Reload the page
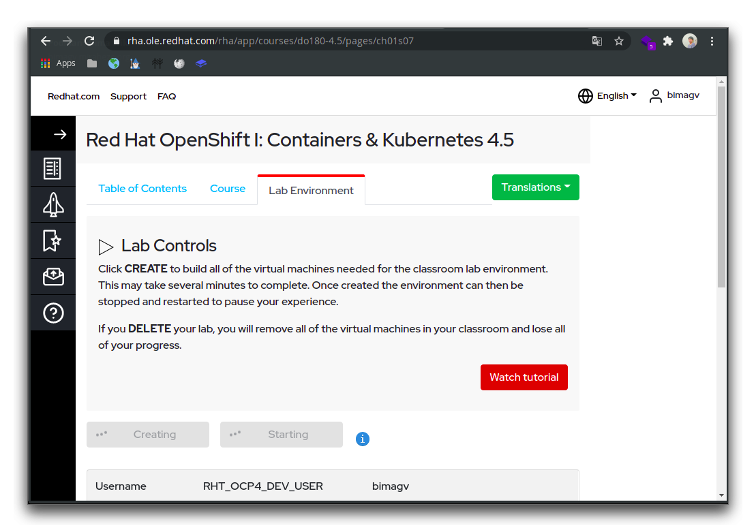 89,41
